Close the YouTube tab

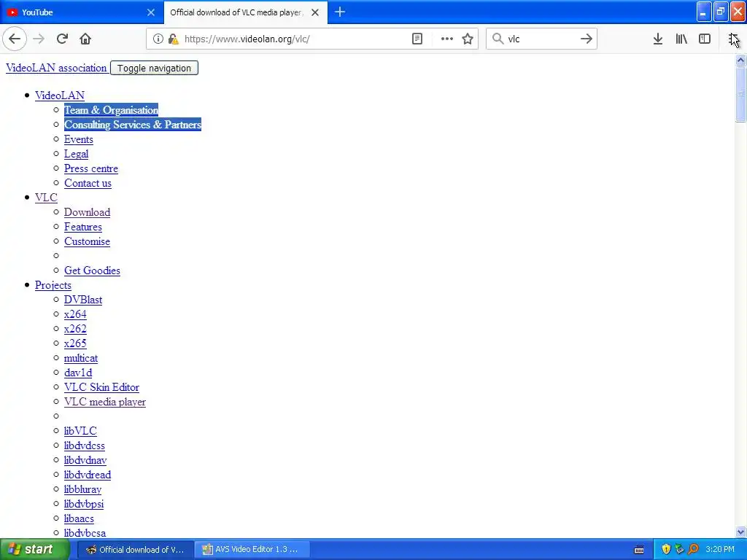[x=151, y=12]
